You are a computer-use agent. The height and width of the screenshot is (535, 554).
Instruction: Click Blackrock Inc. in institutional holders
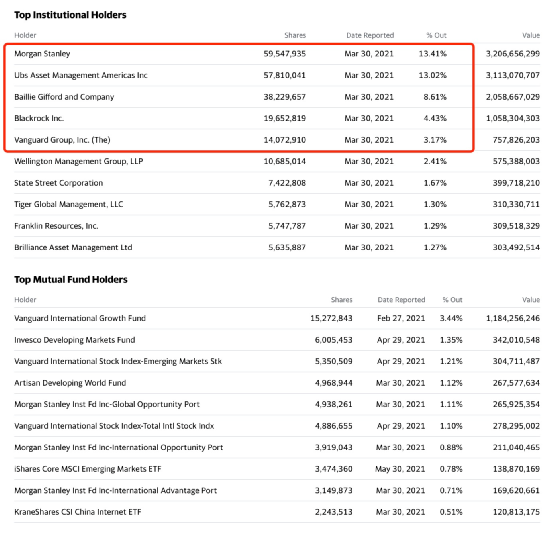coord(39,118)
